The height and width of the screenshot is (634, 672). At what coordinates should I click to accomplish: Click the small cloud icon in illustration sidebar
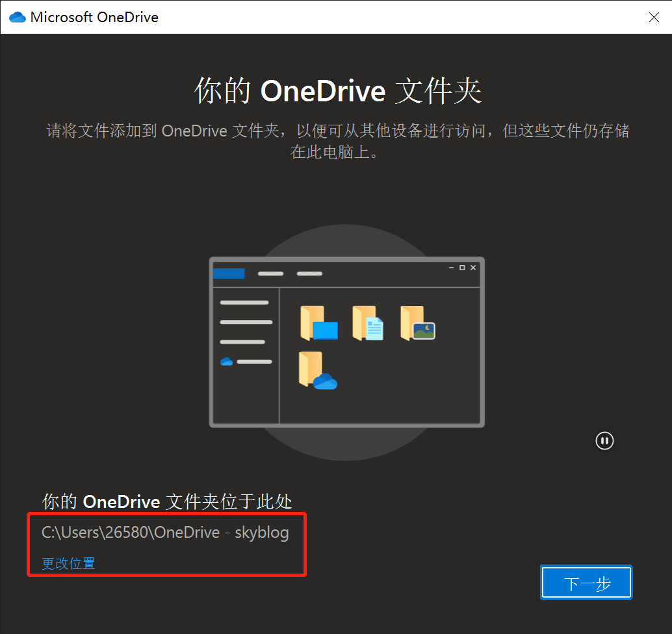point(226,361)
